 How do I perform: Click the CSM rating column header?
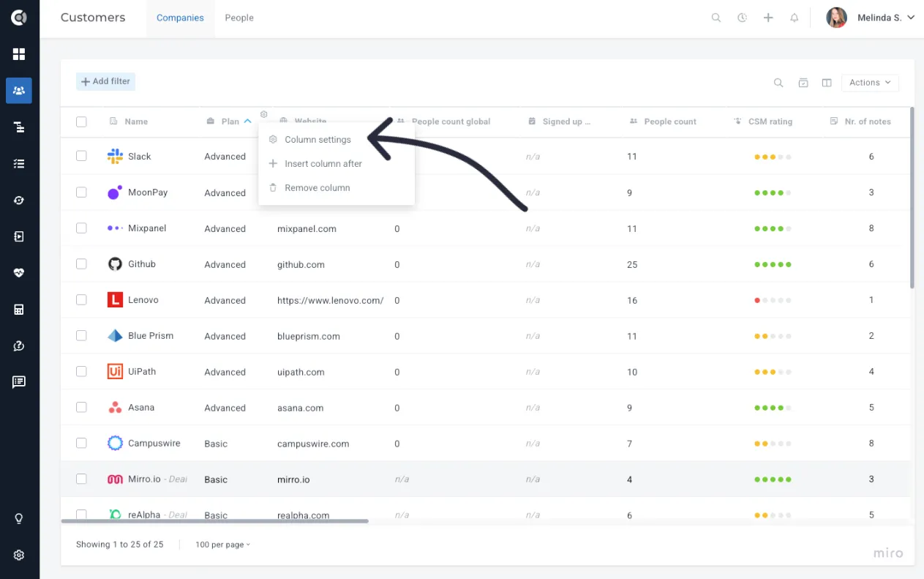coord(770,122)
